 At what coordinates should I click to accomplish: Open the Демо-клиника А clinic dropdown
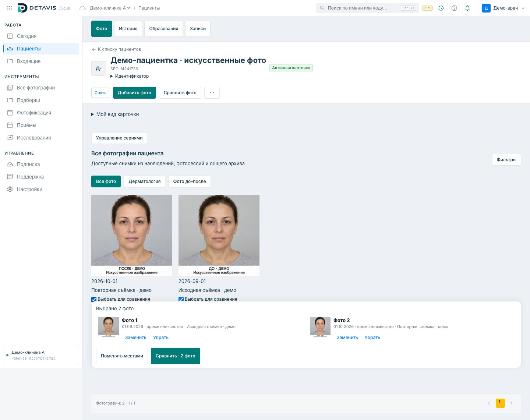click(x=110, y=8)
